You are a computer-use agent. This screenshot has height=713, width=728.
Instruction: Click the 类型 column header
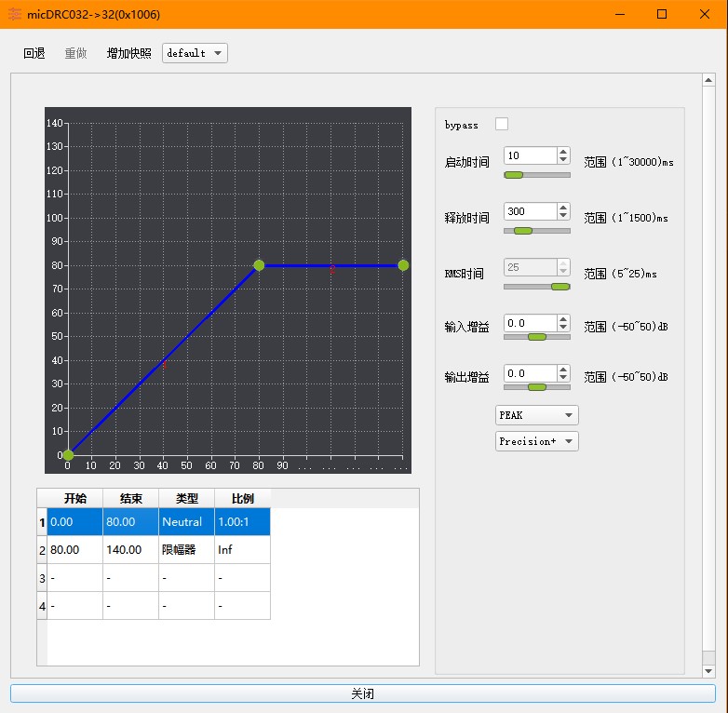[186, 499]
